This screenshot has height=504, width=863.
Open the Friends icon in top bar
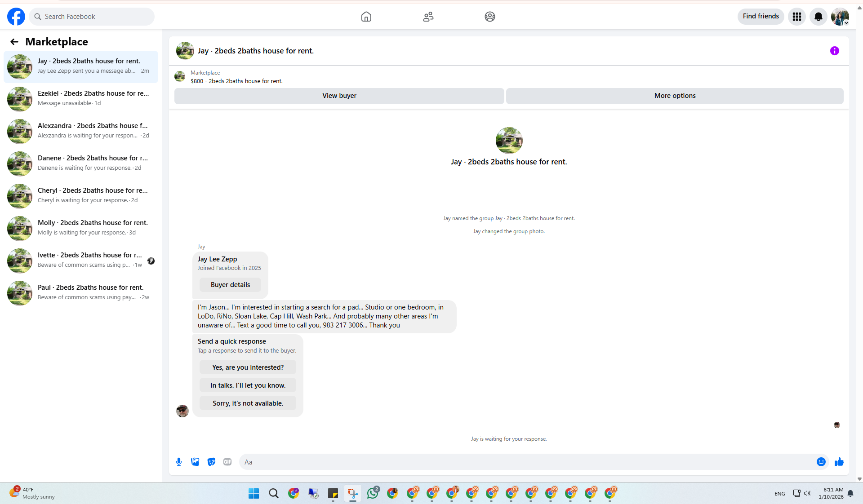(428, 17)
